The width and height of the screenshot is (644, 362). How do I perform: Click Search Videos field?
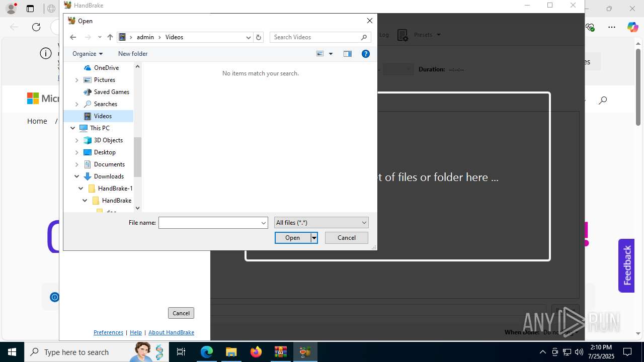(316, 37)
